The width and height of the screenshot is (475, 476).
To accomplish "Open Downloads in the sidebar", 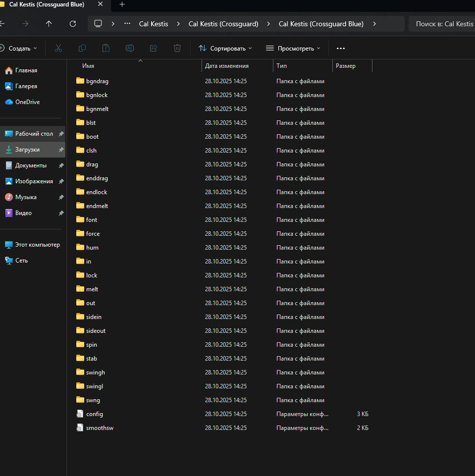I will (x=27, y=150).
